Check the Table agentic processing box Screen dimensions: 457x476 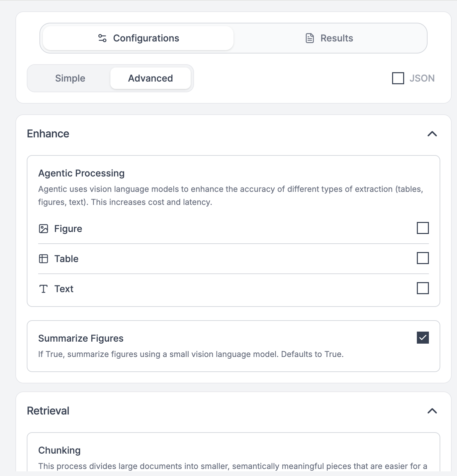tap(423, 258)
